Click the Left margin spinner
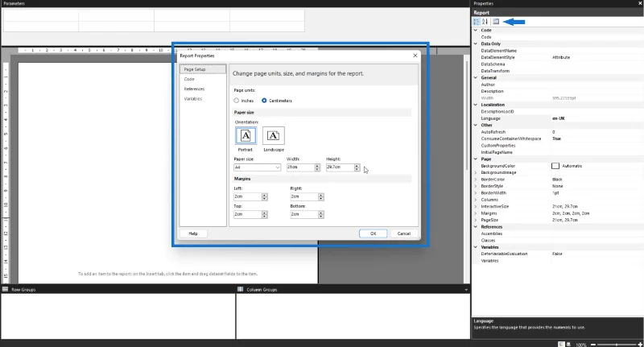 [x=265, y=196]
